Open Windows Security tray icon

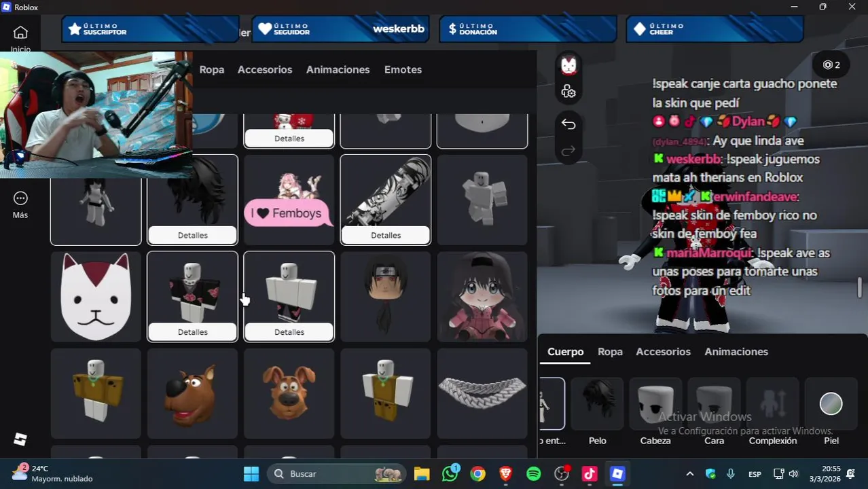pos(710,473)
